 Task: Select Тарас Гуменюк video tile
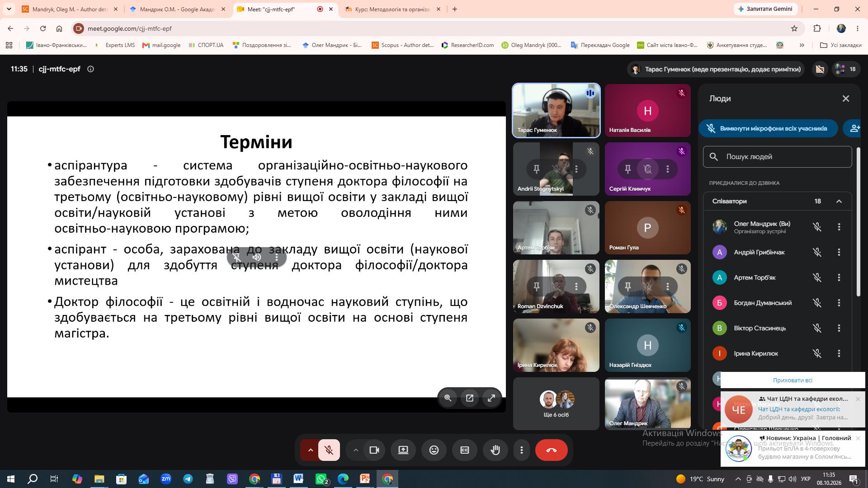tap(556, 110)
